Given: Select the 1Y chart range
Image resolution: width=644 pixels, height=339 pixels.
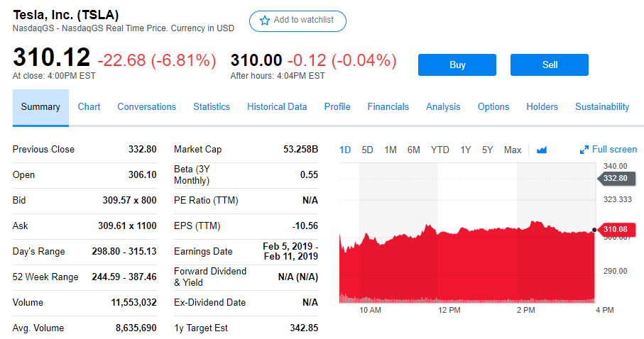Looking at the screenshot, I should pos(465,150).
